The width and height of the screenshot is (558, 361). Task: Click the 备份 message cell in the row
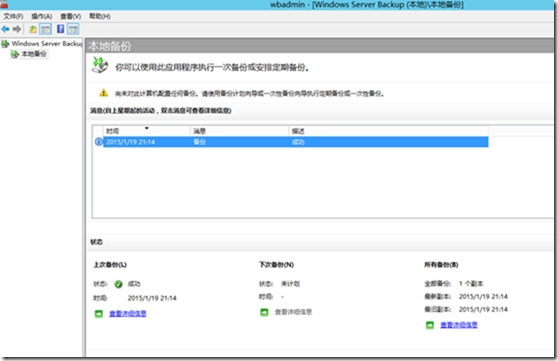[x=199, y=142]
